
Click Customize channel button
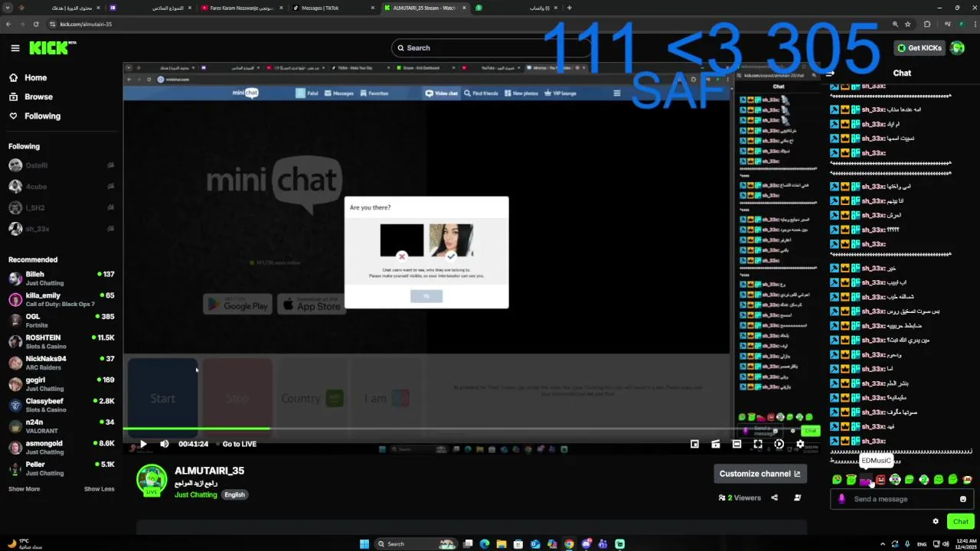coord(759,474)
